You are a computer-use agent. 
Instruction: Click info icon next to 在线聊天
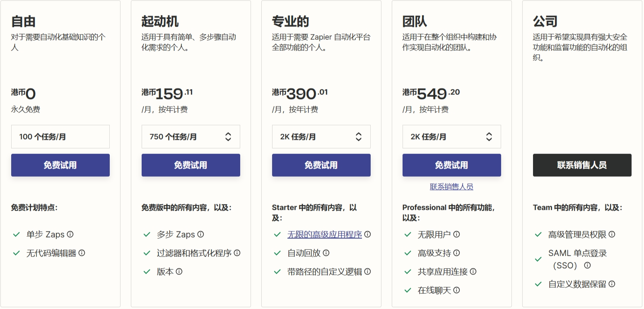[457, 290]
